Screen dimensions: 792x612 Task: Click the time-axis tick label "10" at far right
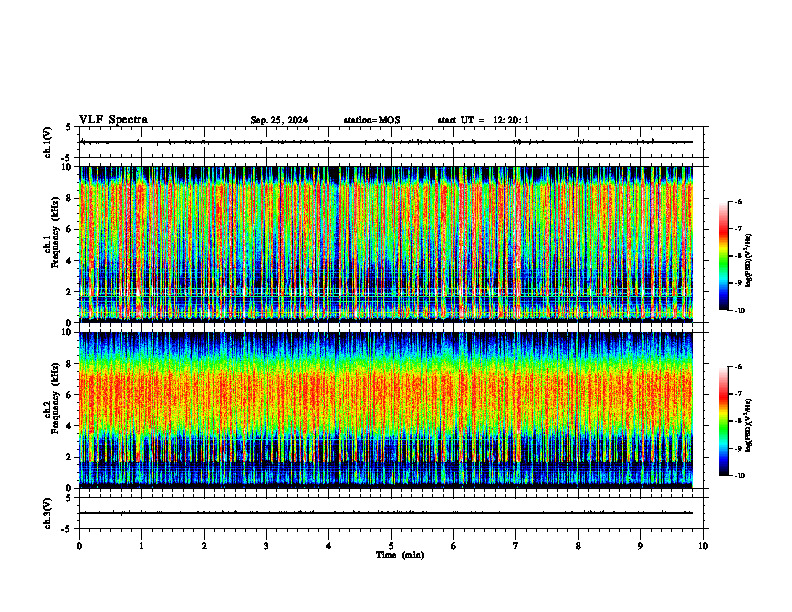(x=703, y=546)
